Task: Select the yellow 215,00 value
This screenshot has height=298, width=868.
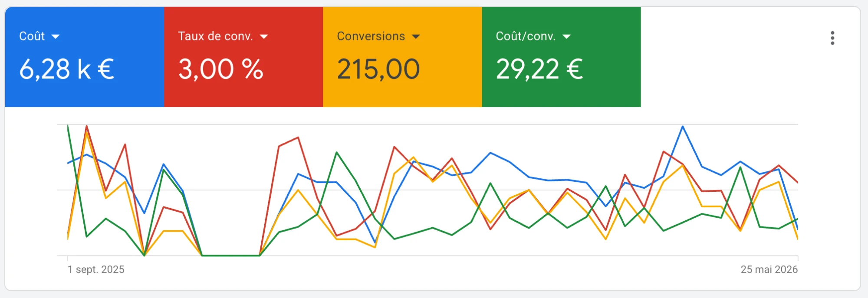Action: point(378,69)
